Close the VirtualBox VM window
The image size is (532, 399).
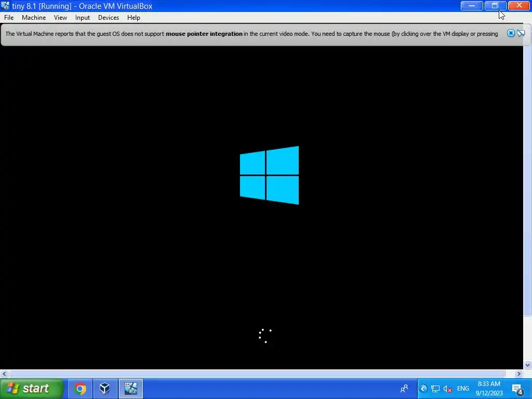(x=519, y=6)
